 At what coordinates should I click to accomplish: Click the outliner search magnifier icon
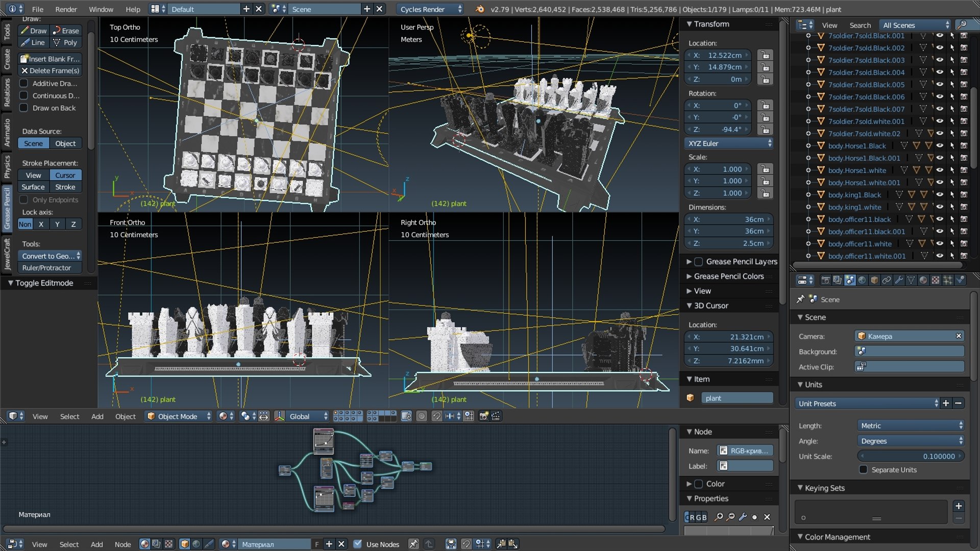962,25
